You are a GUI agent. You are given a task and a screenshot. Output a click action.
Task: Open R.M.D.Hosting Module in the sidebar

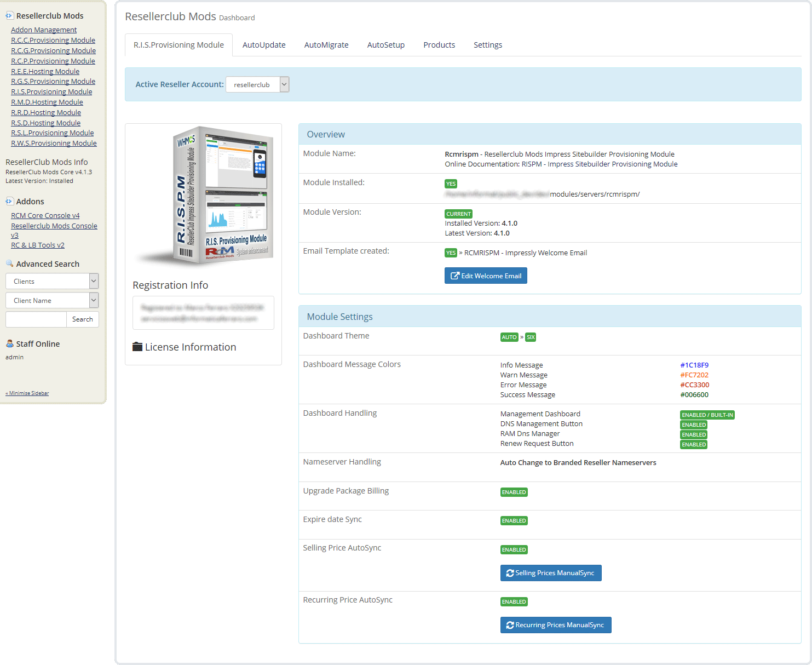click(x=47, y=102)
